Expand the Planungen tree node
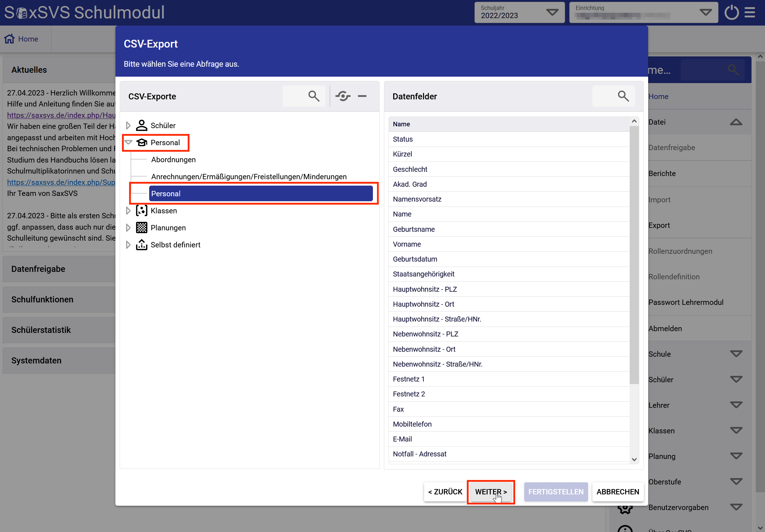 [128, 227]
